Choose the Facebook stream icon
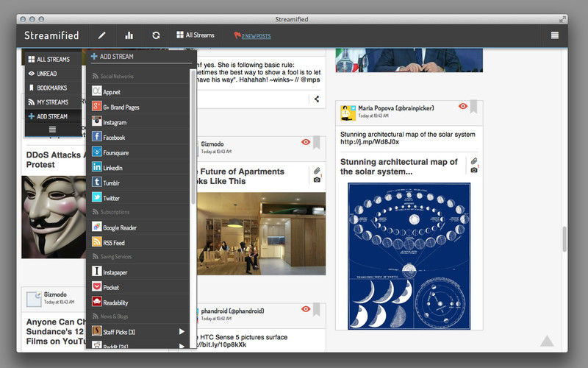This screenshot has height=368, width=588. click(97, 136)
